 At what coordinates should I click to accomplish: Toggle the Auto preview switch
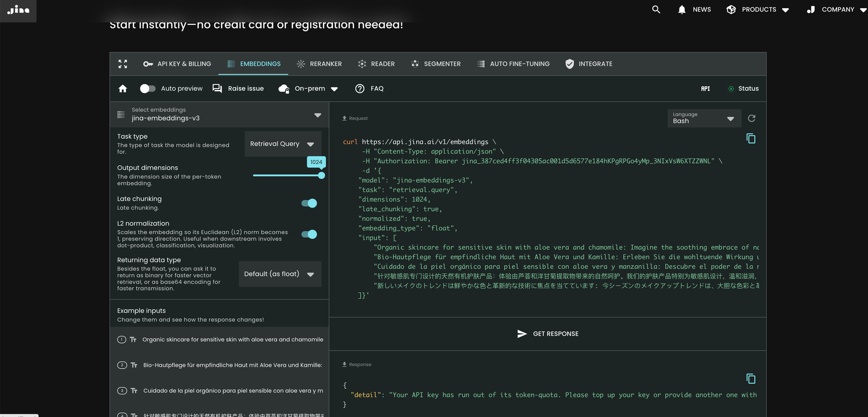click(148, 89)
